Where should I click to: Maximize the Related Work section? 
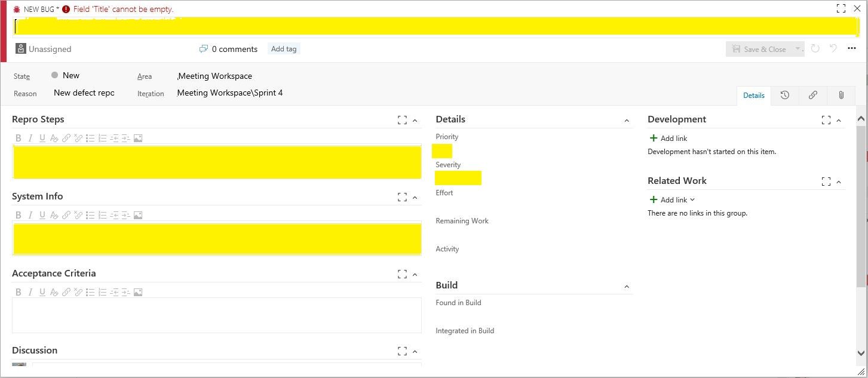click(826, 182)
